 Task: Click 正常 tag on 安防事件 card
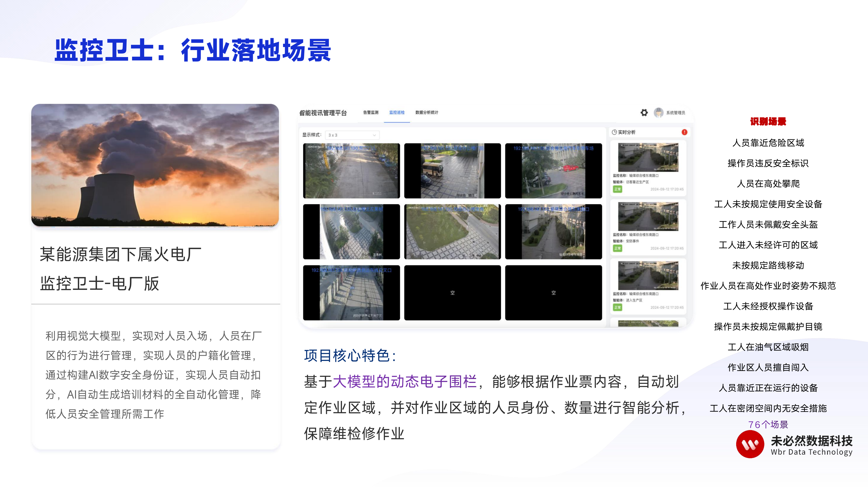pos(617,249)
